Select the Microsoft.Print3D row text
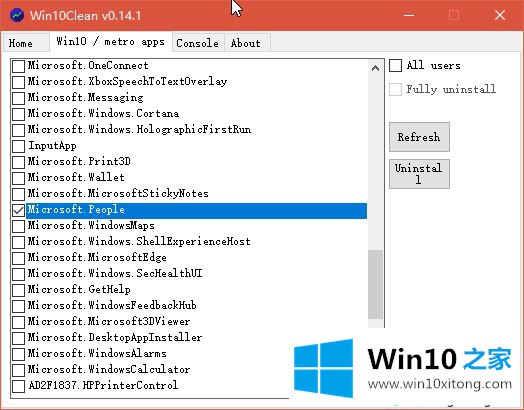The height and width of the screenshot is (410, 524). [x=79, y=161]
